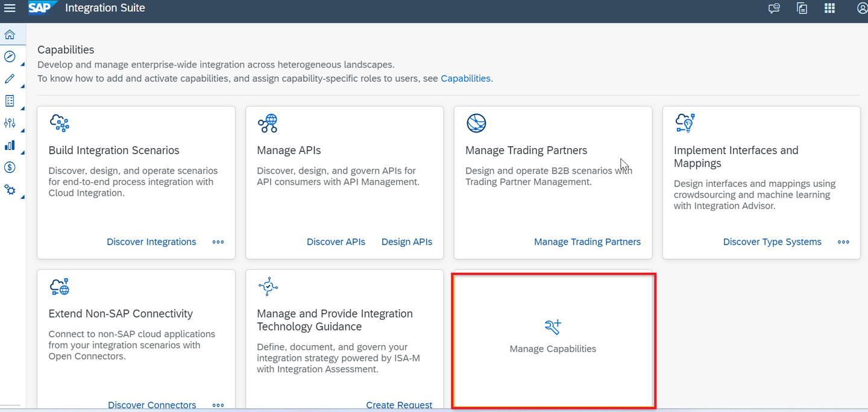Expand the Monitor sidebar submenu arrow

click(x=23, y=153)
